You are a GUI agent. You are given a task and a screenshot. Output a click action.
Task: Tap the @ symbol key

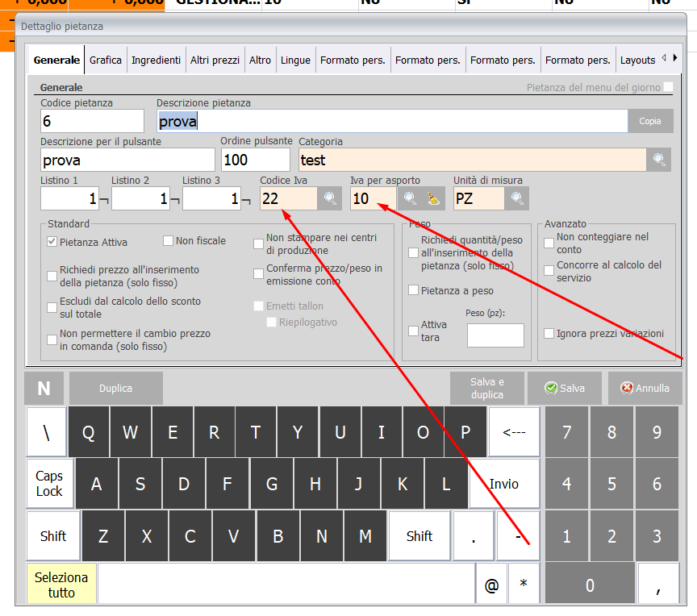click(x=491, y=585)
